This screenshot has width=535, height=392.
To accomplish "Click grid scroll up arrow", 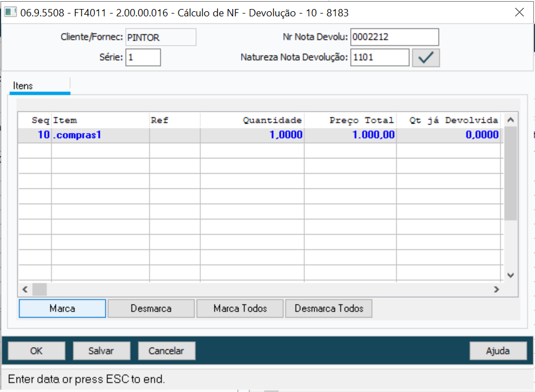I will [x=510, y=120].
